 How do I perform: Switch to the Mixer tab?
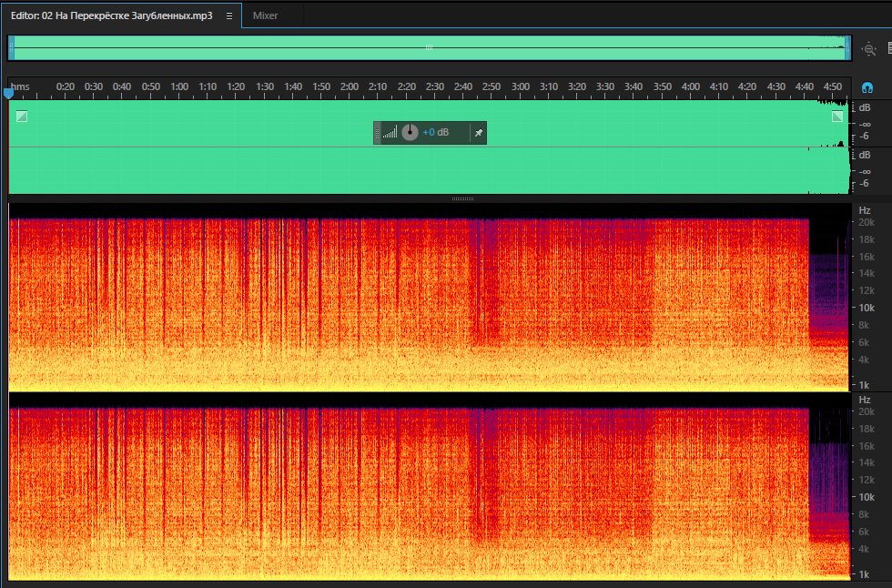pyautogui.click(x=265, y=15)
